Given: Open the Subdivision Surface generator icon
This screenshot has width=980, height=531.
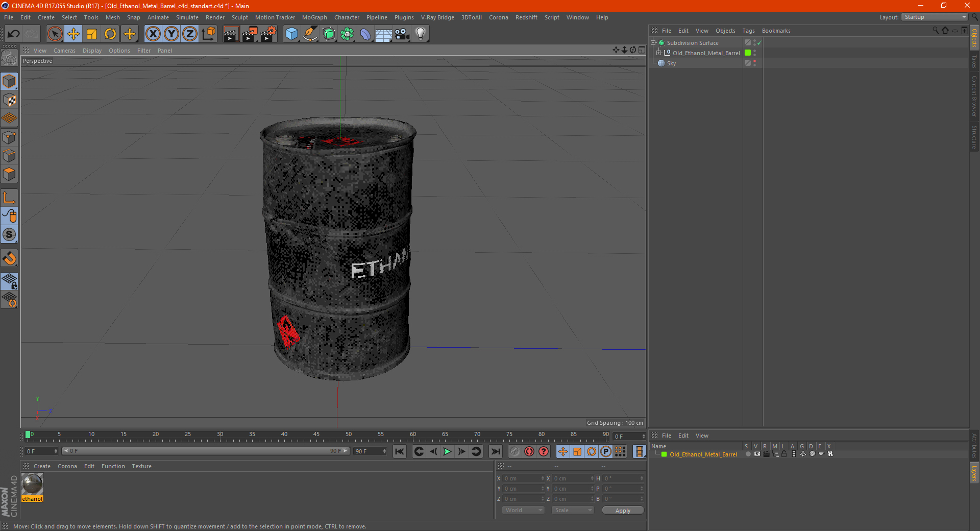Looking at the screenshot, I should (329, 34).
